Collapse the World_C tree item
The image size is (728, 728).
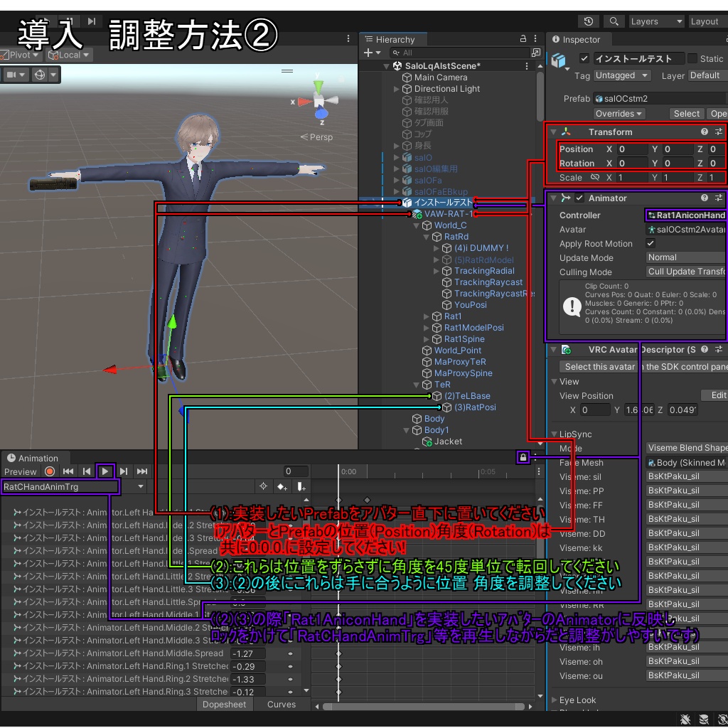(x=417, y=225)
